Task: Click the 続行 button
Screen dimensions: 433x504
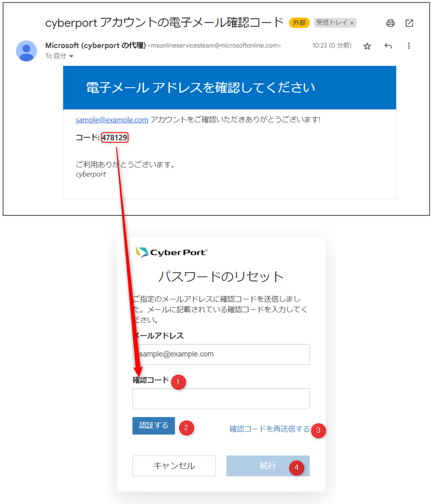Action: tap(267, 466)
